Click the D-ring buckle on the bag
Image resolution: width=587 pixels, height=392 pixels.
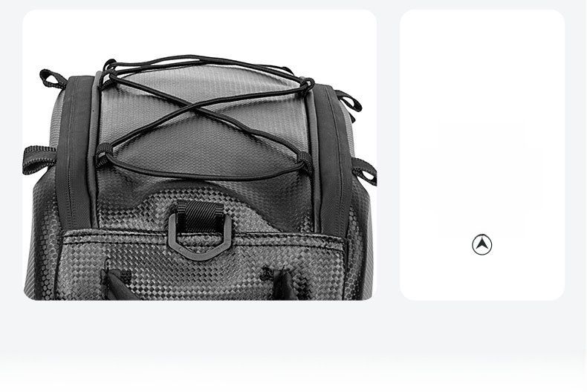tap(200, 235)
